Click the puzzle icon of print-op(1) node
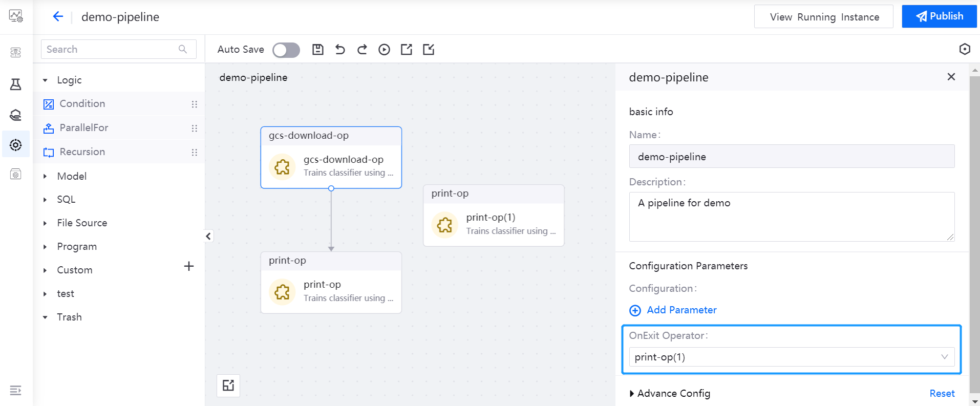This screenshot has width=980, height=406. [444, 225]
